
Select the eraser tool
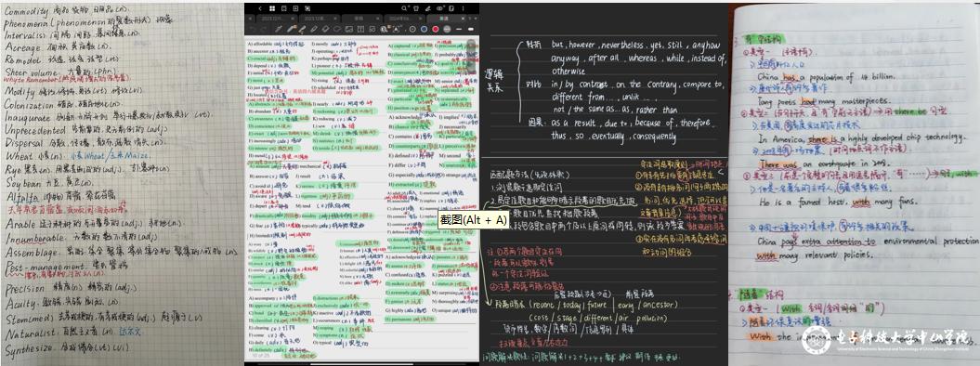click(325, 29)
